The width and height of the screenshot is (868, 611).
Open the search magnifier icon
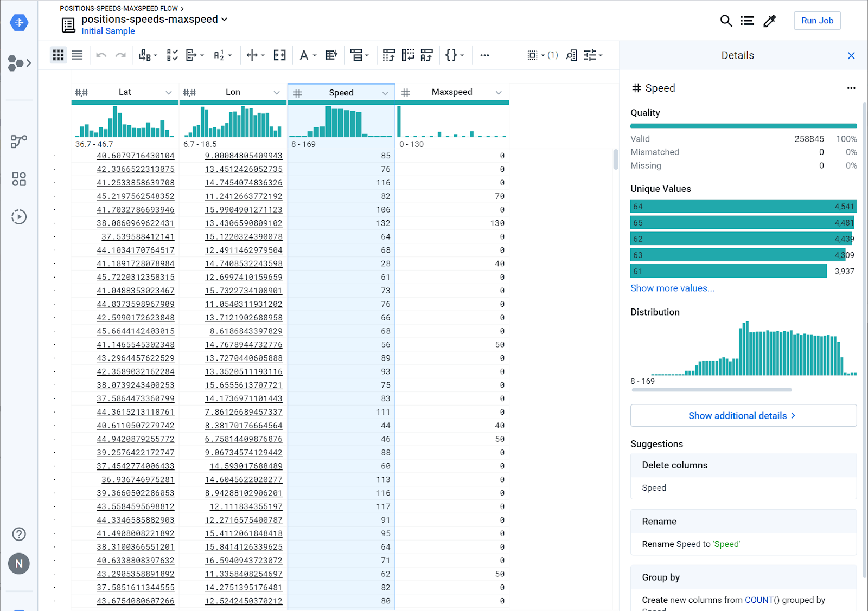click(726, 21)
